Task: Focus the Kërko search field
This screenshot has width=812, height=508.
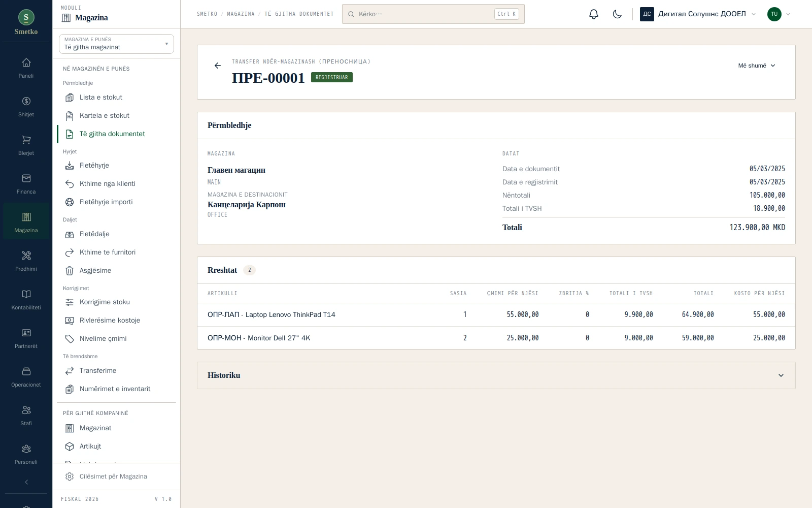Action: (x=433, y=14)
